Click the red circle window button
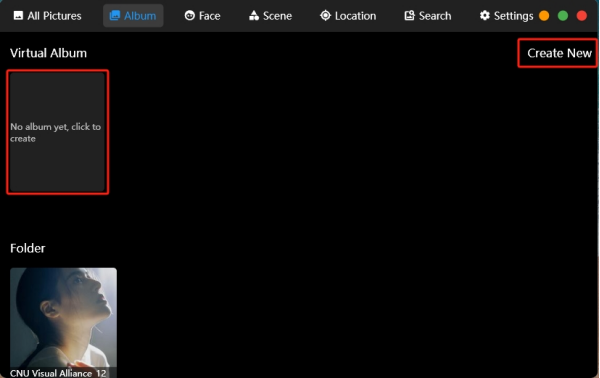Image resolution: width=600 pixels, height=378 pixels. [582, 16]
